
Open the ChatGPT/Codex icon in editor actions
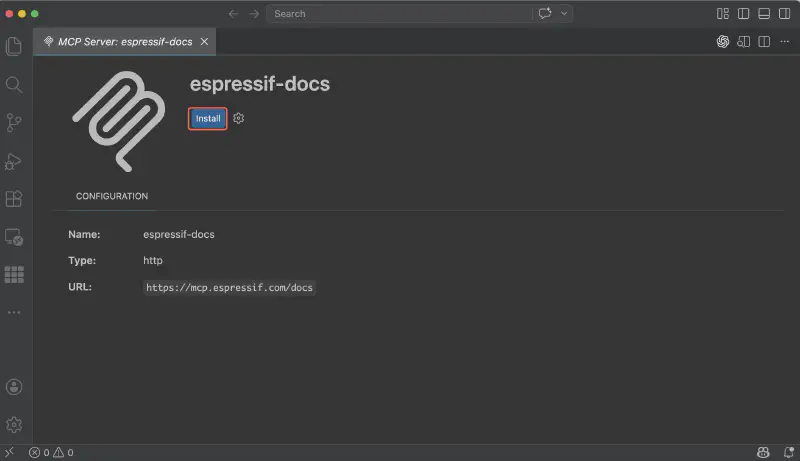coord(722,41)
